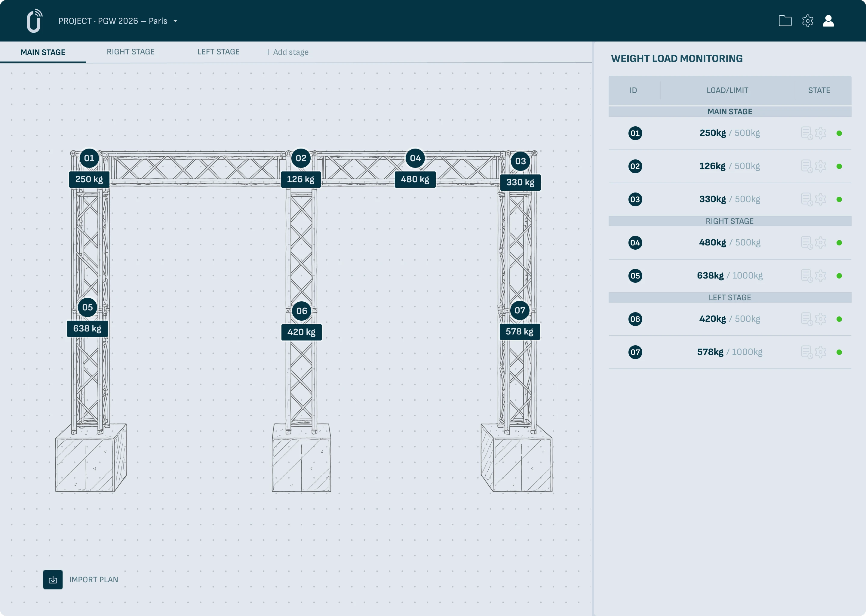This screenshot has height=616, width=866.
Task: Select sensor marker 02 on the truss
Action: (301, 158)
